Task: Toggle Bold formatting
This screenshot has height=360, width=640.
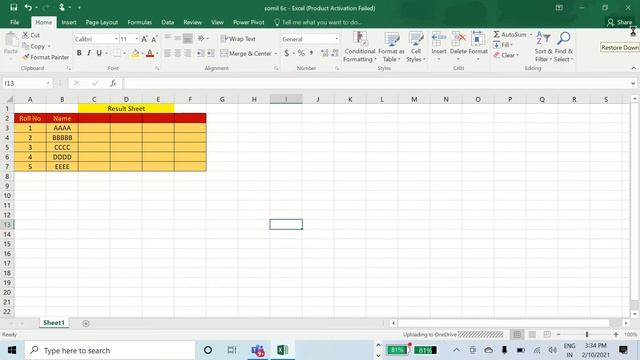Action: coord(79,53)
